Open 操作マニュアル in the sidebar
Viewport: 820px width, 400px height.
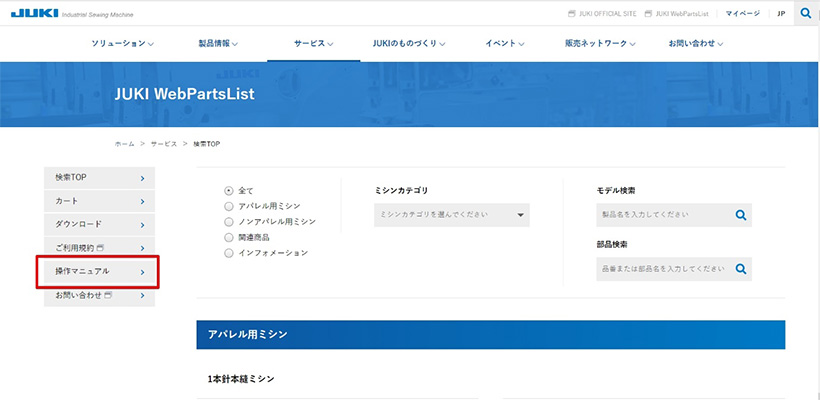99,271
